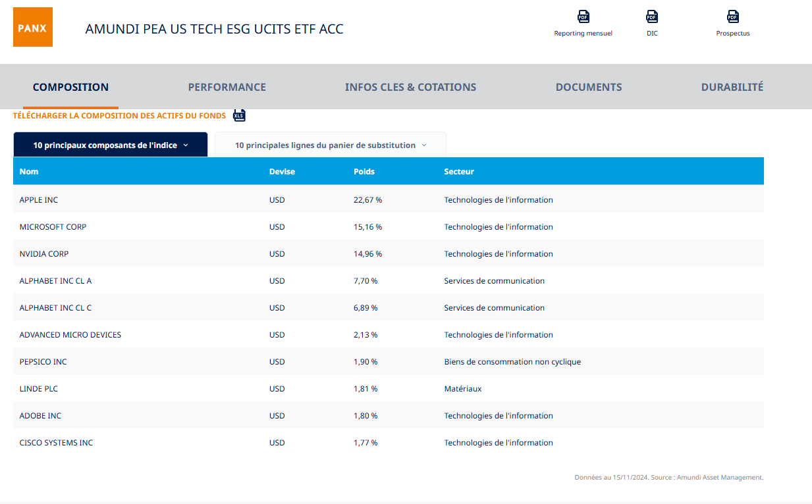Click the 7,70 % weight value

pyautogui.click(x=365, y=281)
